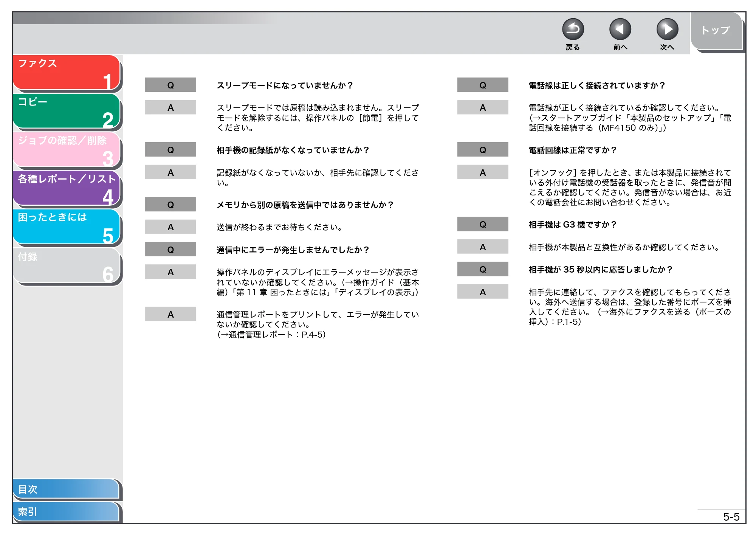Switch to 各種レポート/リスト chapter 4
Image resolution: width=756 pixels, height=535 pixels.
click(x=66, y=189)
